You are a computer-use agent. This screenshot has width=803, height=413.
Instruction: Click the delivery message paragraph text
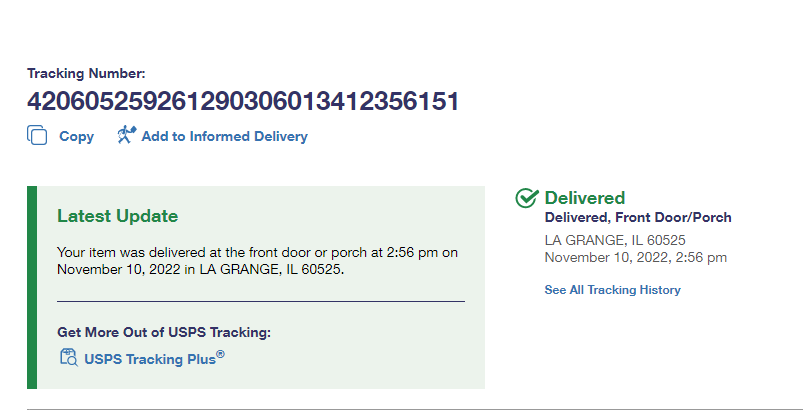257,261
